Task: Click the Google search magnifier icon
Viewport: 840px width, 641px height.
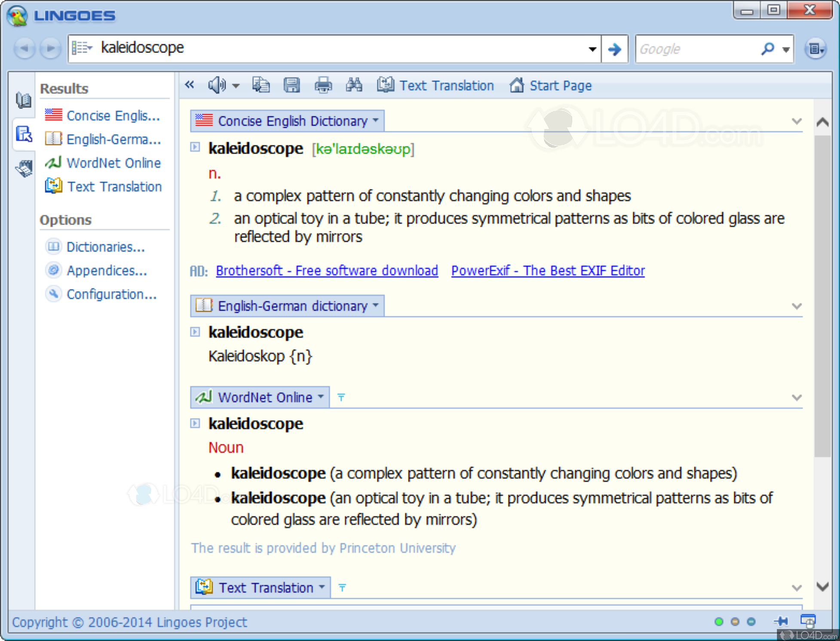Action: click(767, 49)
